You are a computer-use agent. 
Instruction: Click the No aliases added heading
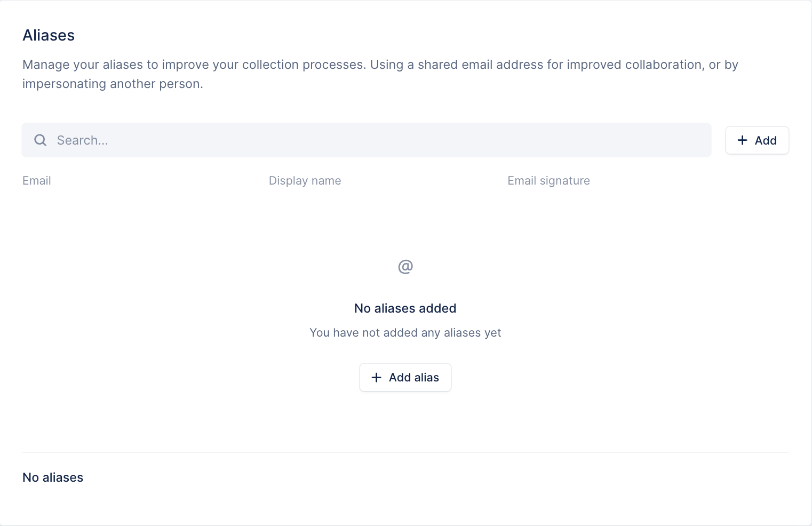coord(405,308)
